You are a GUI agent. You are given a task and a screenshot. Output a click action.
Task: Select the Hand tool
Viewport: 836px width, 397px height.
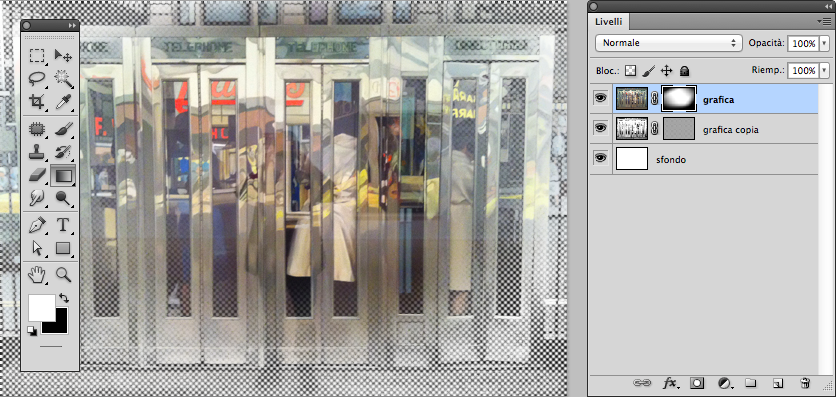tap(37, 275)
